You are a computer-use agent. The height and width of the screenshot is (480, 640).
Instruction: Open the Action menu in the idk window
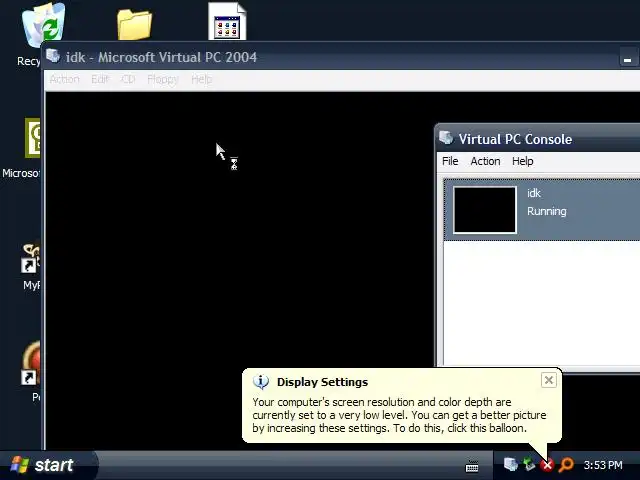[64, 79]
